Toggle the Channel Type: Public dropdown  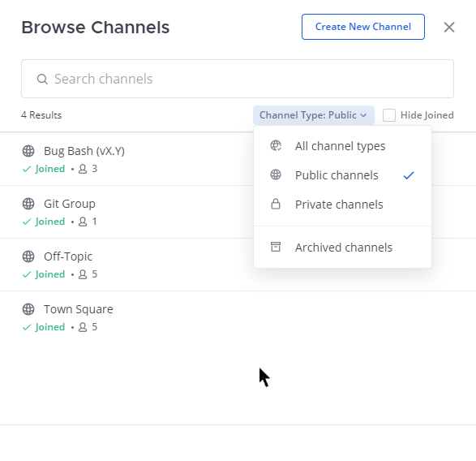[x=314, y=115]
